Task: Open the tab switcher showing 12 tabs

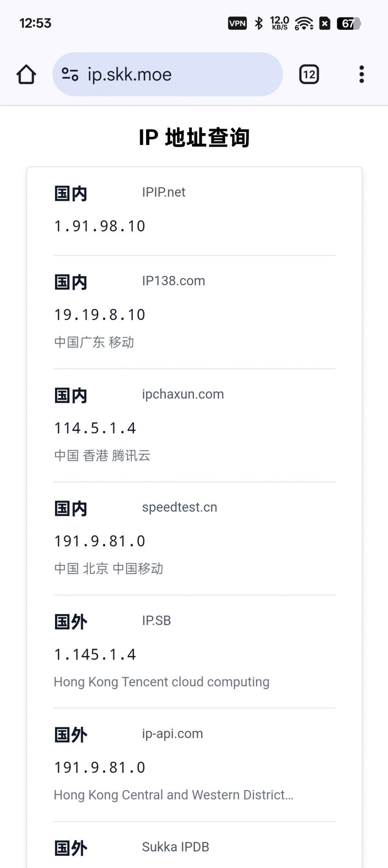Action: [309, 75]
